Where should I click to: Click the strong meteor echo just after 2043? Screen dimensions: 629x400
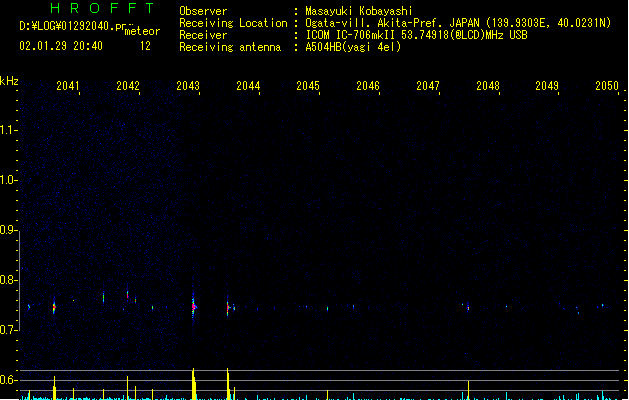click(193, 306)
